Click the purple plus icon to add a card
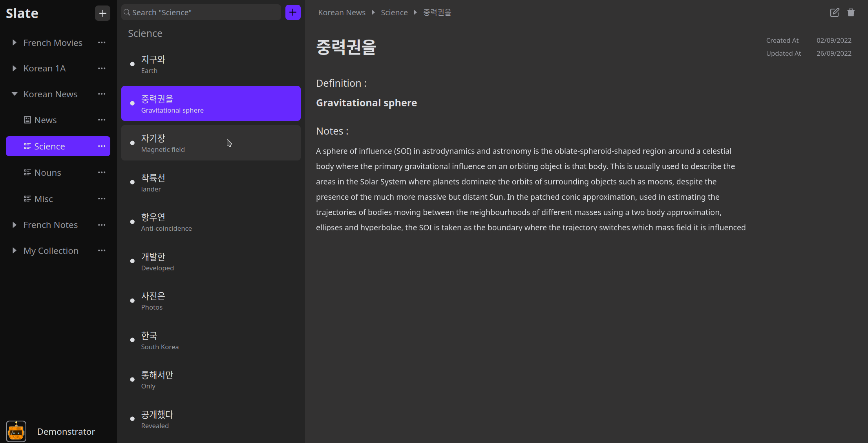Image resolution: width=868 pixels, height=443 pixels. pyautogui.click(x=293, y=12)
